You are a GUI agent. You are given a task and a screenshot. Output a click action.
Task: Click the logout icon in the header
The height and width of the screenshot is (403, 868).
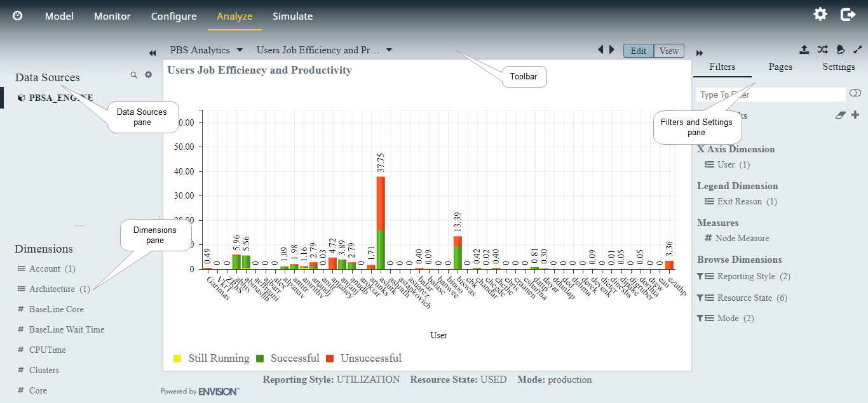tap(848, 15)
